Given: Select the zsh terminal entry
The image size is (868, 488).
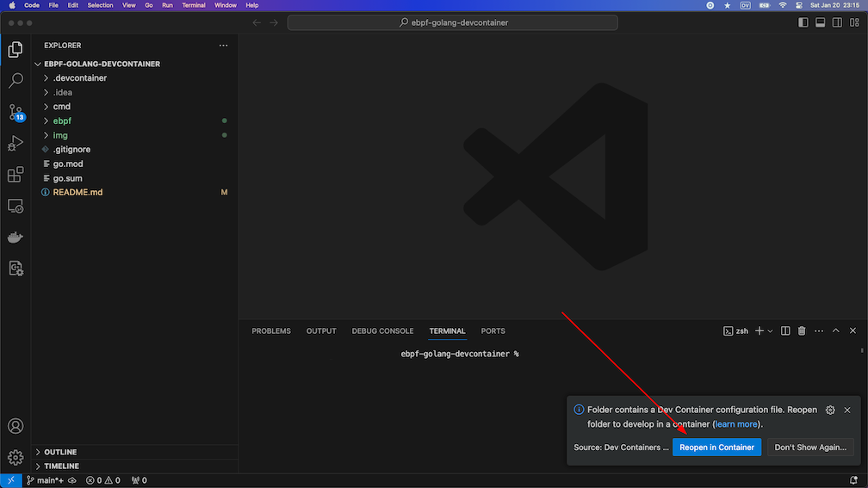Looking at the screenshot, I should click(x=735, y=330).
